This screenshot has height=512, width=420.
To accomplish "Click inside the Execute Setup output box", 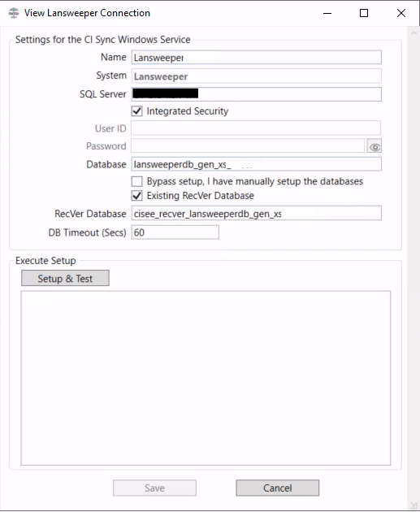I will coord(206,378).
